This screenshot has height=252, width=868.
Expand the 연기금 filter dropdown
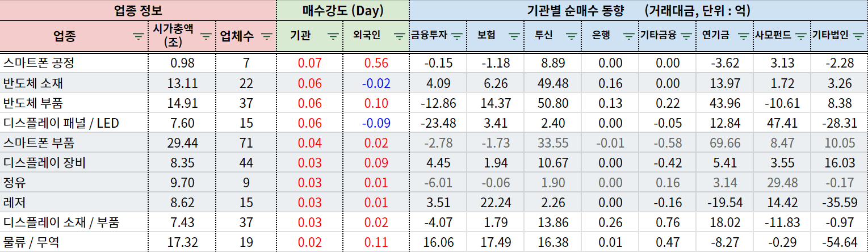pos(744,36)
